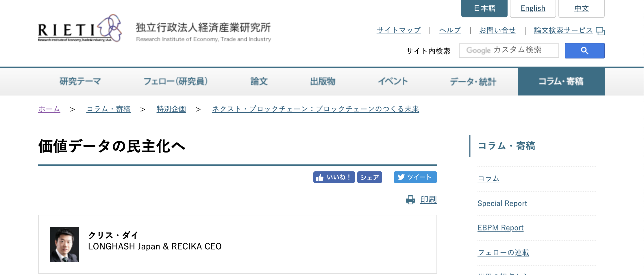Open the 研究テーマ menu
The height and width of the screenshot is (275, 644).
[x=80, y=82]
